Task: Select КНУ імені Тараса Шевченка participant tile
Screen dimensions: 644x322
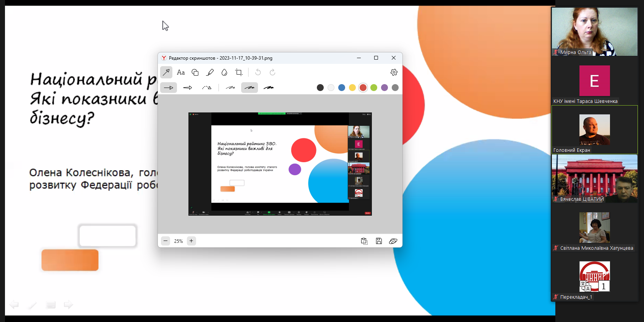Action: (x=595, y=81)
